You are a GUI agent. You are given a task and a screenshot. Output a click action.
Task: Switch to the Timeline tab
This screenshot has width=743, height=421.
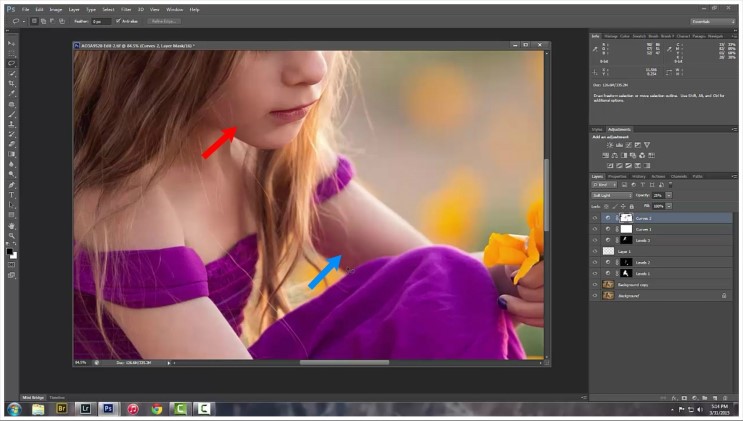click(x=58, y=397)
